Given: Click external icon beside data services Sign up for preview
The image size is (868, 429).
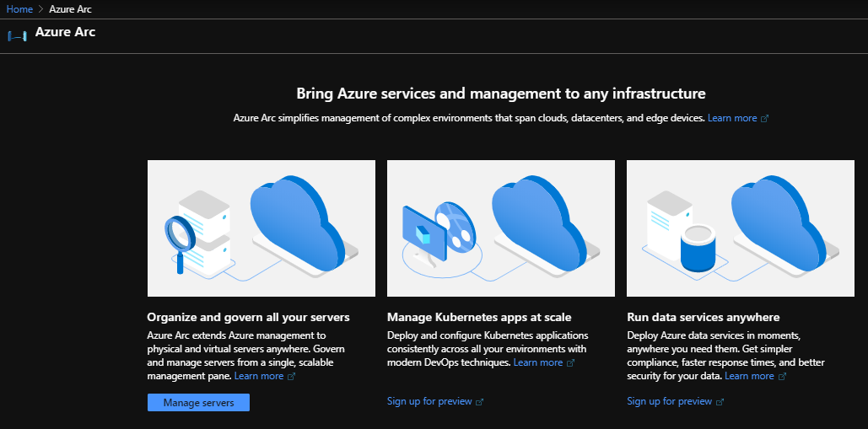Looking at the screenshot, I should coord(720,402).
